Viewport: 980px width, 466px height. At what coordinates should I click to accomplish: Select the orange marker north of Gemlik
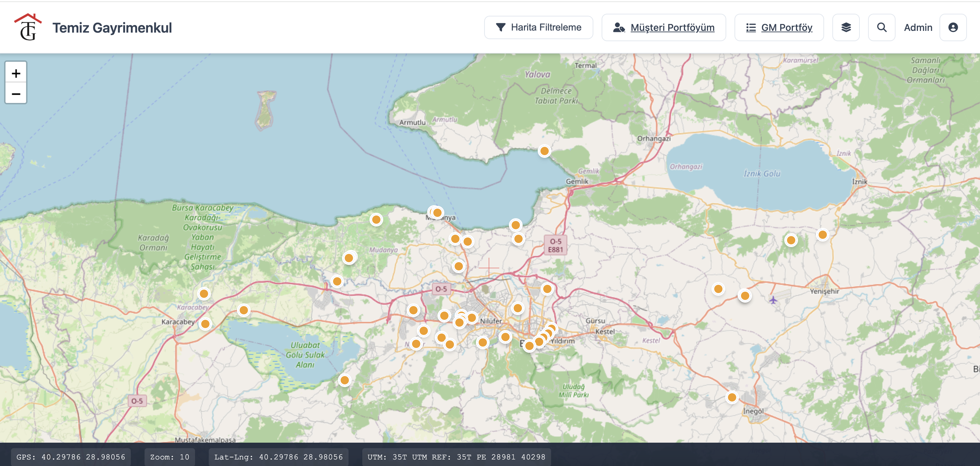point(544,151)
